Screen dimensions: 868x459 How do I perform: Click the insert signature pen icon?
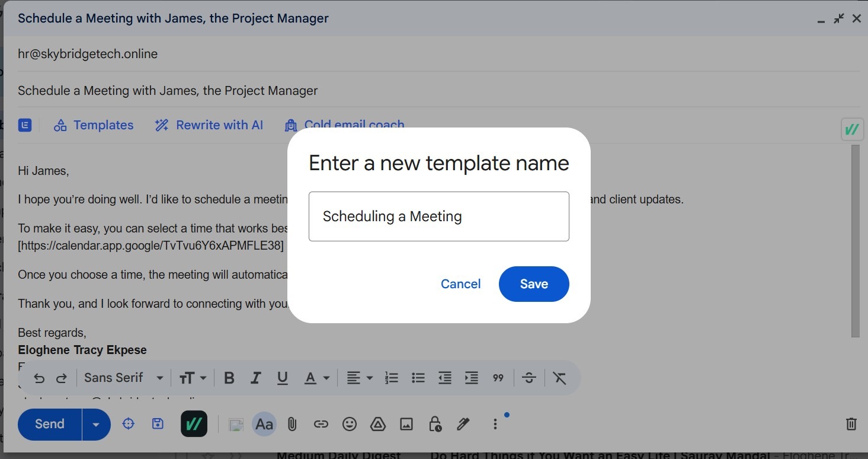[463, 424]
